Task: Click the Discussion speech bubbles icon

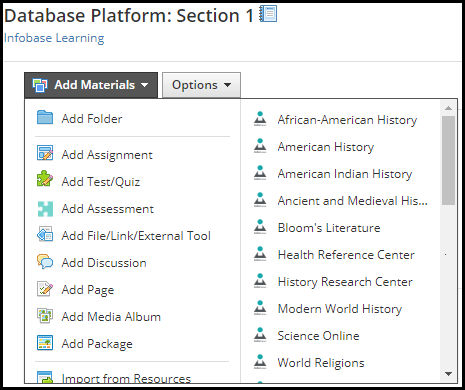Action: pos(45,262)
